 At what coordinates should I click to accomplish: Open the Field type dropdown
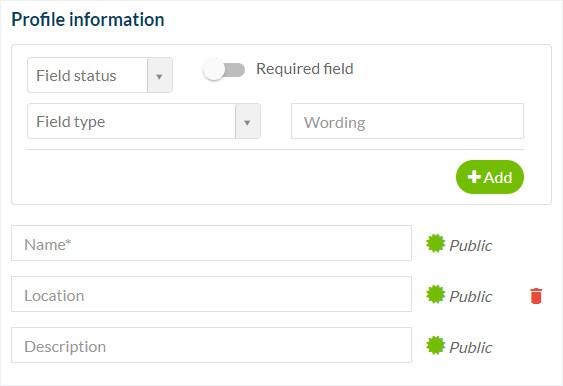point(144,121)
